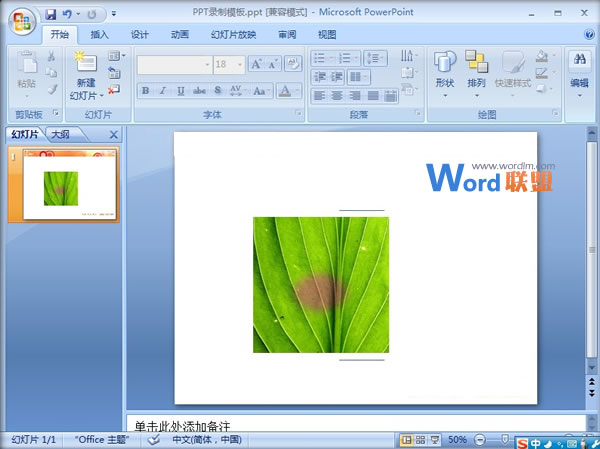Toggle strikethrough formatting
The image size is (600, 449).
point(199,91)
